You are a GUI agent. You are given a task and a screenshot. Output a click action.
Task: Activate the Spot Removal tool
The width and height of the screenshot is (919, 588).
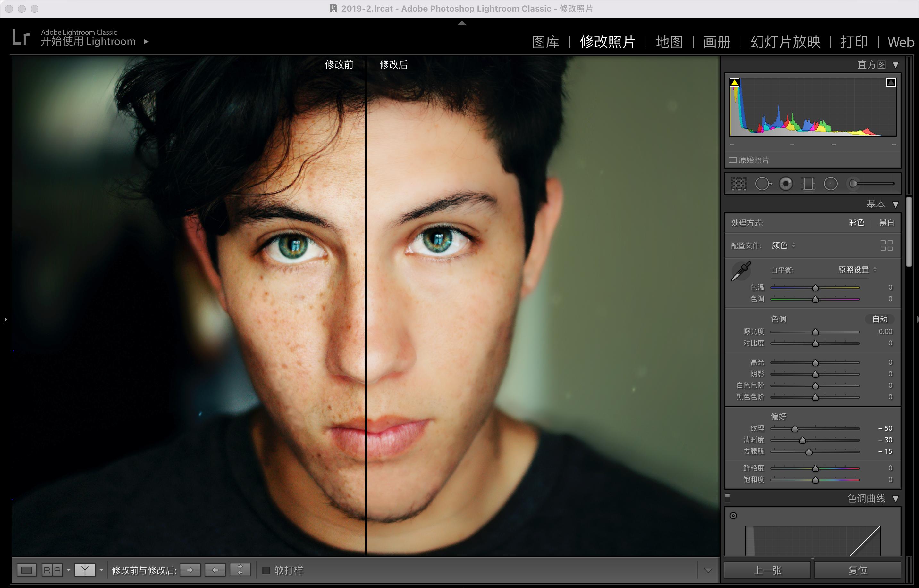[x=763, y=184]
